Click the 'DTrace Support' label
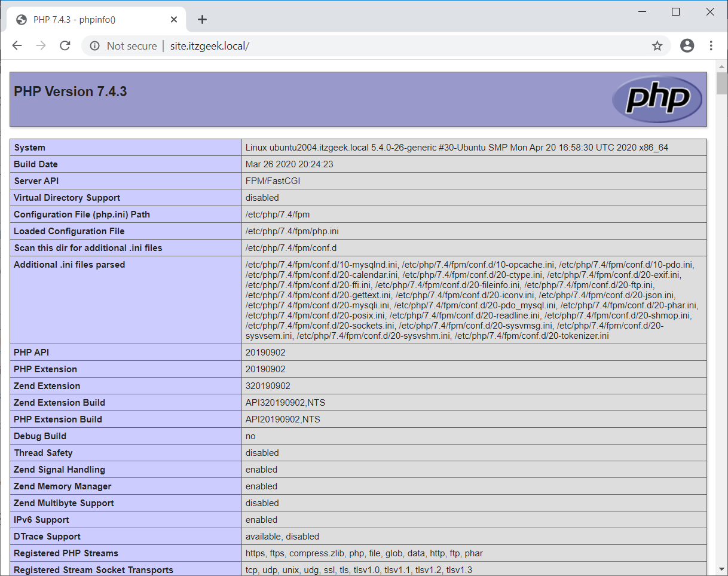The height and width of the screenshot is (576, 728). [x=47, y=537]
